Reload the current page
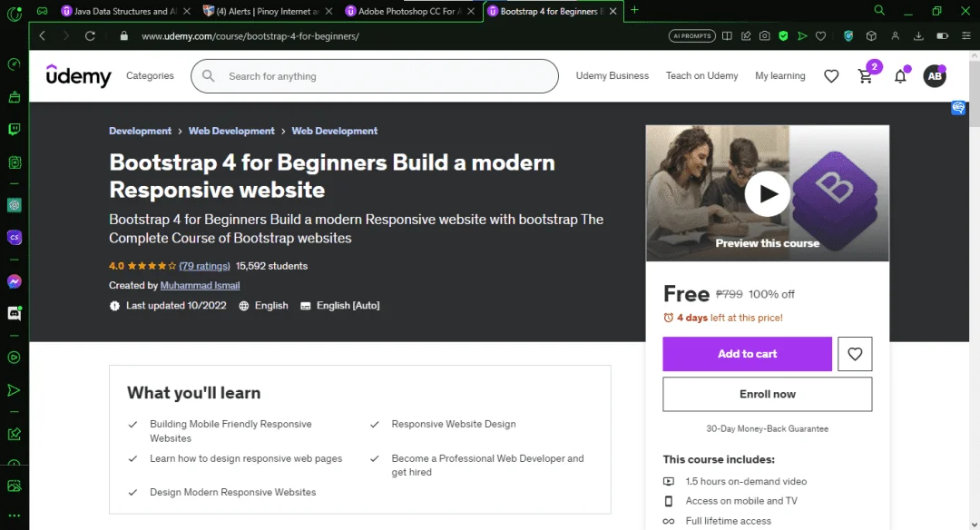 click(90, 35)
